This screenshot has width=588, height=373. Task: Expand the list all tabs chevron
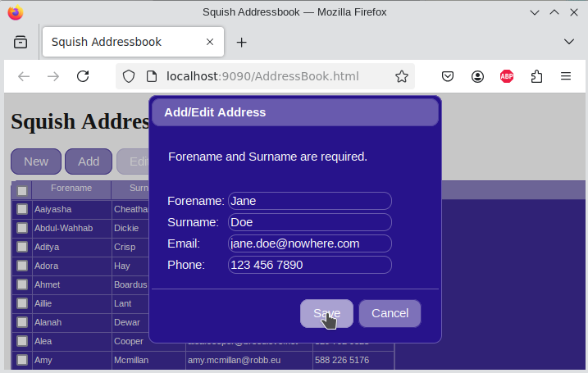click(569, 42)
